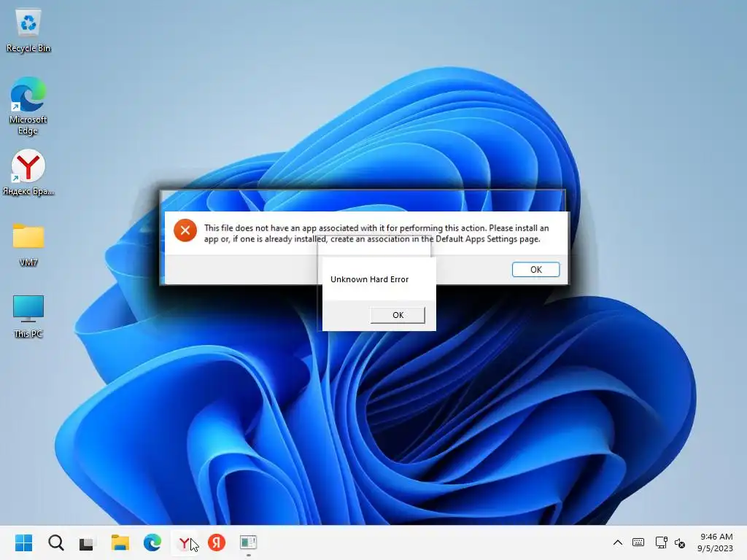Click the muted volume tray icon
Viewport: 747px width, 560px height.
point(680,542)
